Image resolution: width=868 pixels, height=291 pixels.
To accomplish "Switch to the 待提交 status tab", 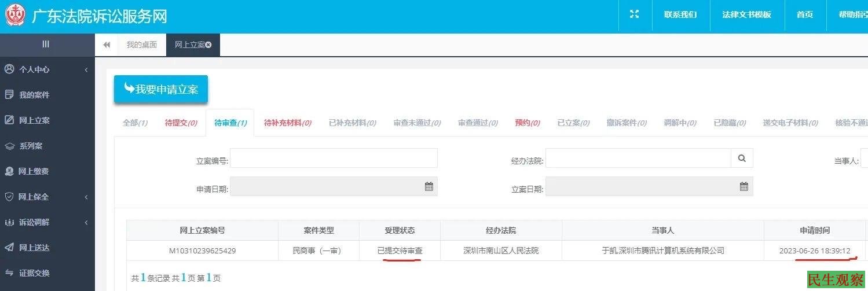I will point(181,123).
